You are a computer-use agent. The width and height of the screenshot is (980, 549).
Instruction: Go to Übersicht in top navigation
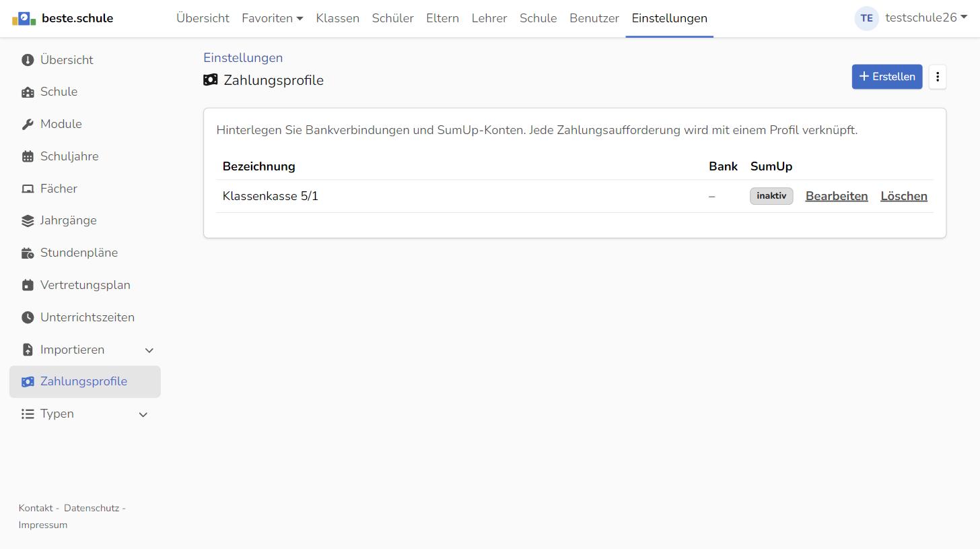pyautogui.click(x=203, y=18)
